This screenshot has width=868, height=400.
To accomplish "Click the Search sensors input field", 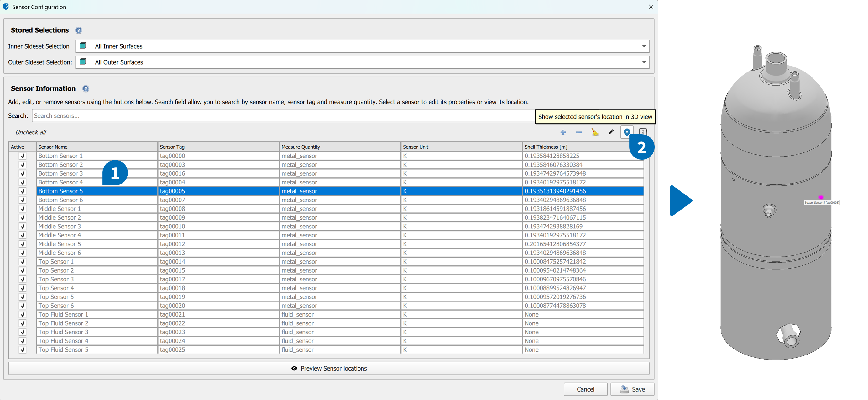I will tap(283, 116).
